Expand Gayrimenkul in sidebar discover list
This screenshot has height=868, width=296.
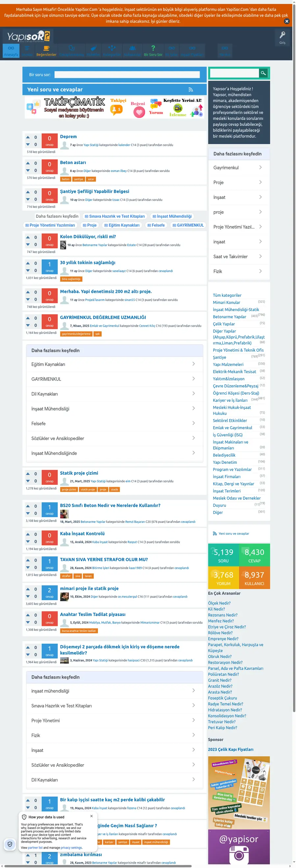[x=239, y=167]
